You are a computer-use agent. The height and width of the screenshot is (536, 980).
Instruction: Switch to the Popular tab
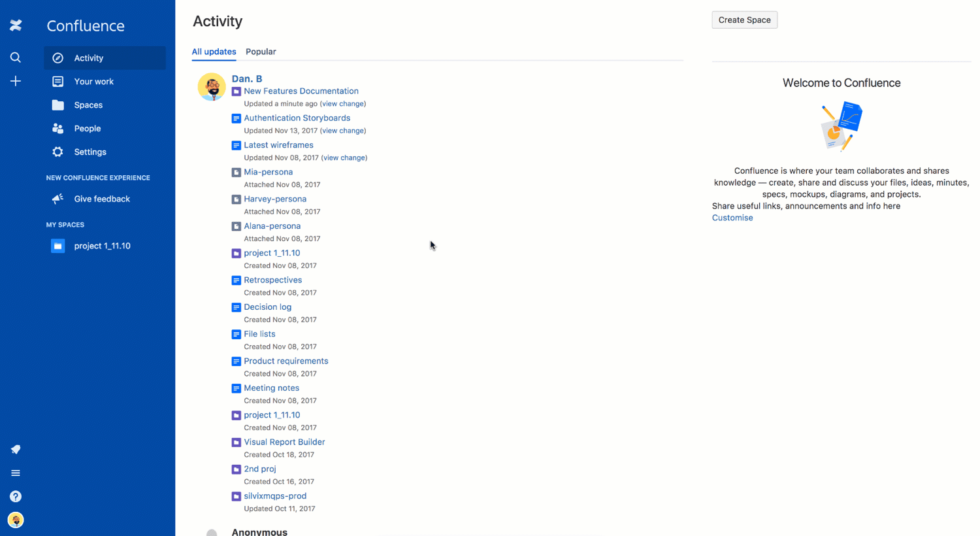pos(261,52)
